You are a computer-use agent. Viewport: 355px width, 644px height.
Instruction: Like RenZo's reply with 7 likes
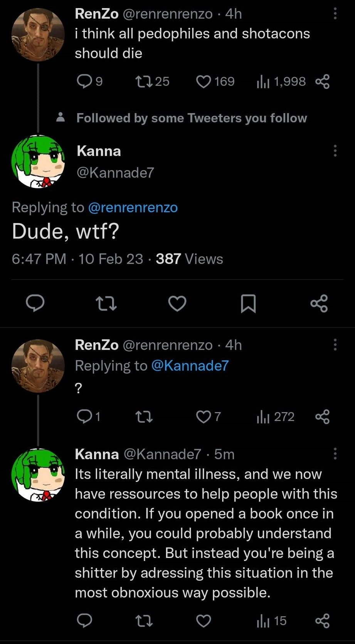[204, 417]
